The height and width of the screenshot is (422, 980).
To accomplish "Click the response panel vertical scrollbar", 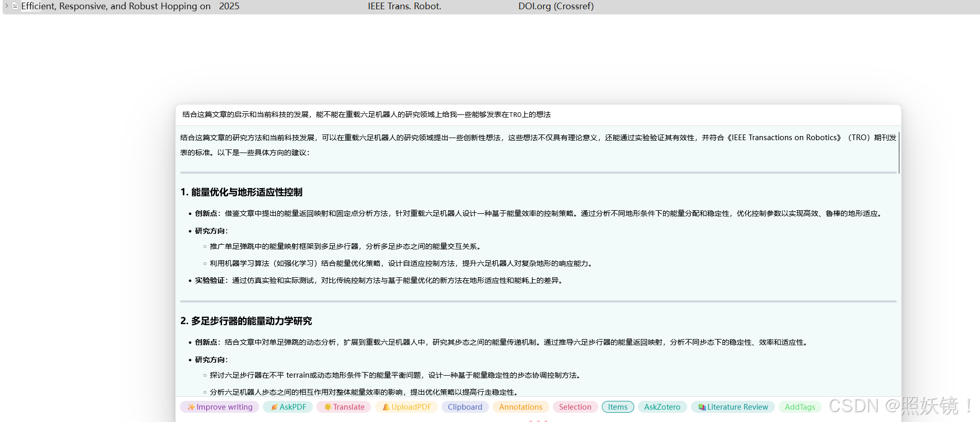I will pyautogui.click(x=899, y=153).
